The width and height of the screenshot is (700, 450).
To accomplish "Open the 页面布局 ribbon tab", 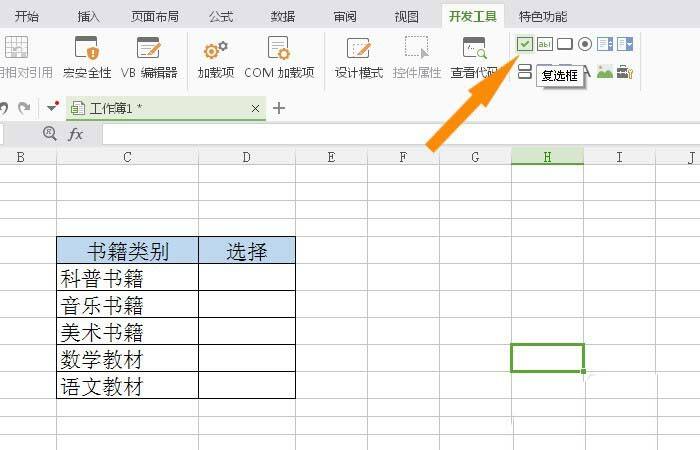I will [155, 17].
